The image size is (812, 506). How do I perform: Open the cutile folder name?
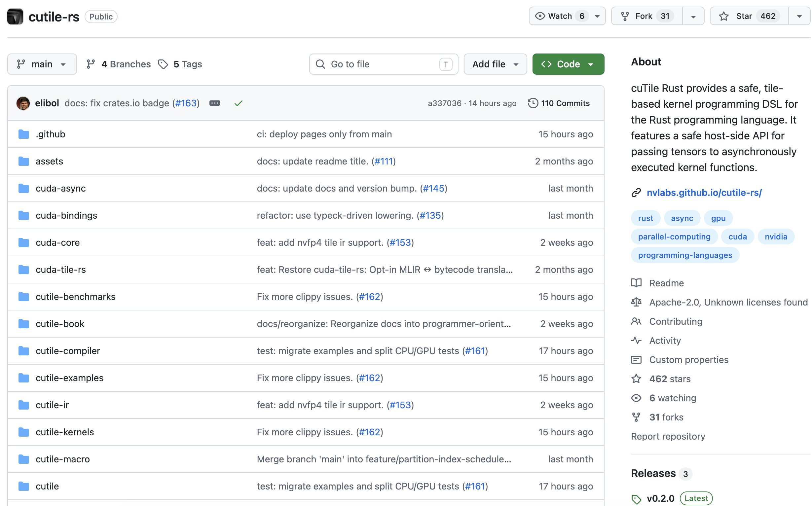click(x=47, y=487)
